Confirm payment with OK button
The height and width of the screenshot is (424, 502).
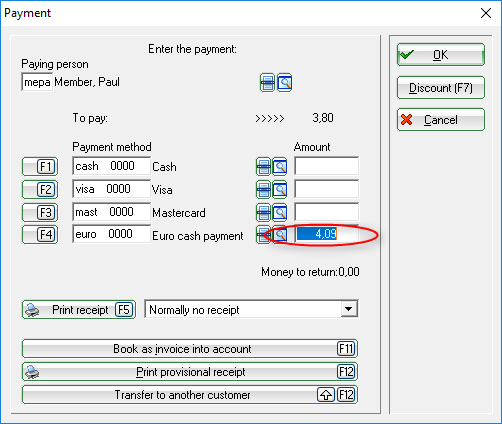click(x=441, y=55)
